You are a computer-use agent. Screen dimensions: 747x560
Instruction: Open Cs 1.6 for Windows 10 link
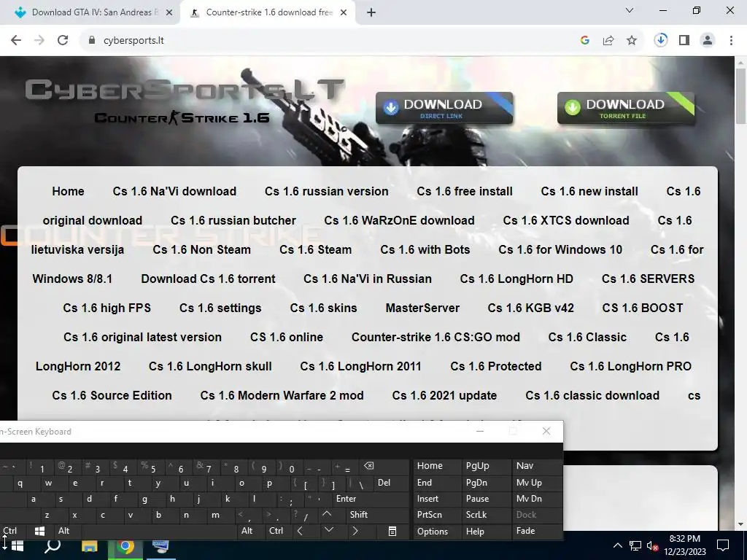coord(560,249)
